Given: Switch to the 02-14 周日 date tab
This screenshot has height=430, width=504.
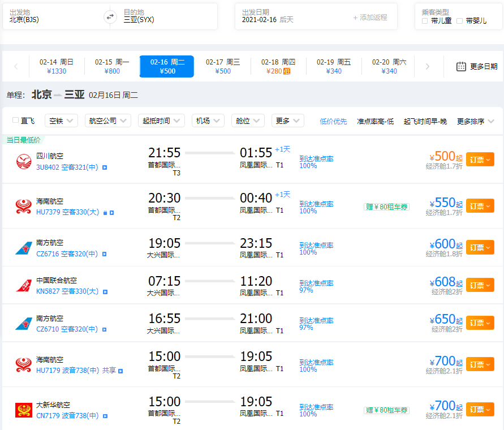Looking at the screenshot, I should [56, 66].
